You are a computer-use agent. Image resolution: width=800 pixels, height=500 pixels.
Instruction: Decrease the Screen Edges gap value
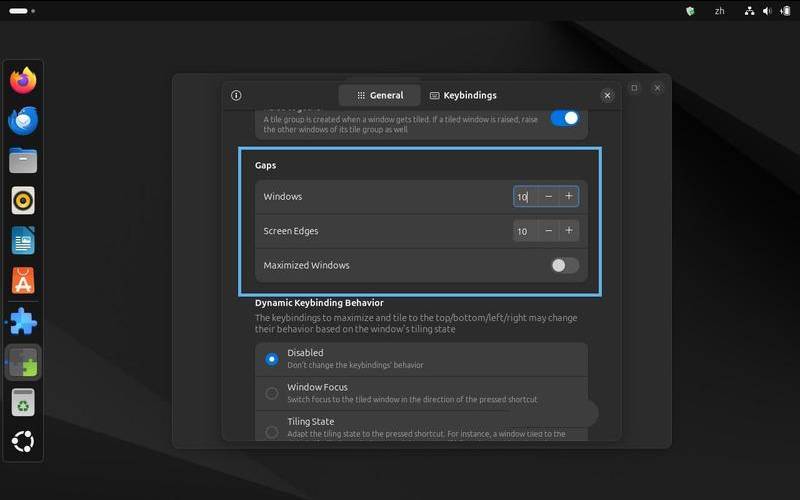(548, 231)
